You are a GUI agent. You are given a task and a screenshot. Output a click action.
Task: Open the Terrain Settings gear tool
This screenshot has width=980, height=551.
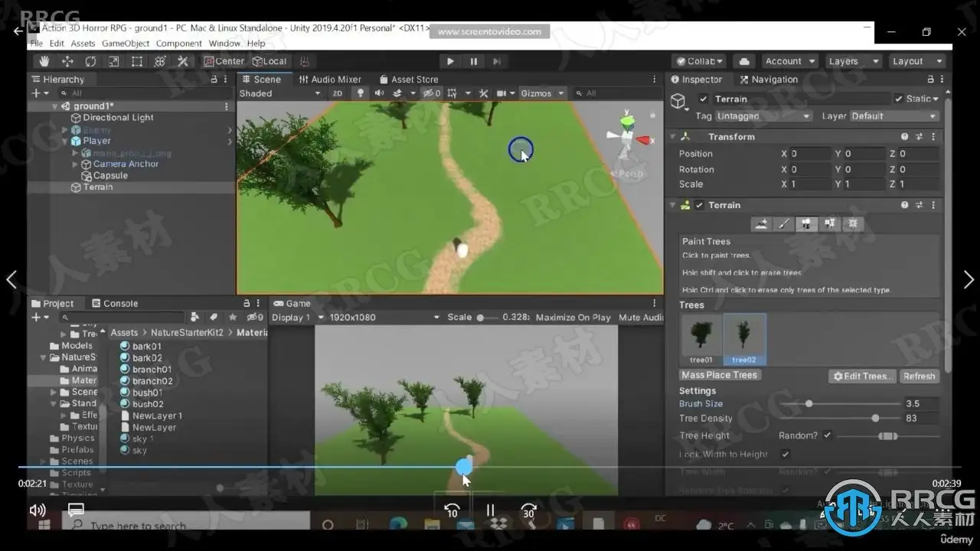pos(853,223)
